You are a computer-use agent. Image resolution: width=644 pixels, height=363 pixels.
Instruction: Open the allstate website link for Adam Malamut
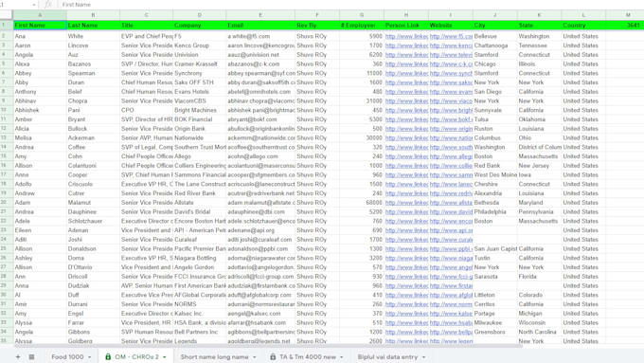tap(451, 203)
